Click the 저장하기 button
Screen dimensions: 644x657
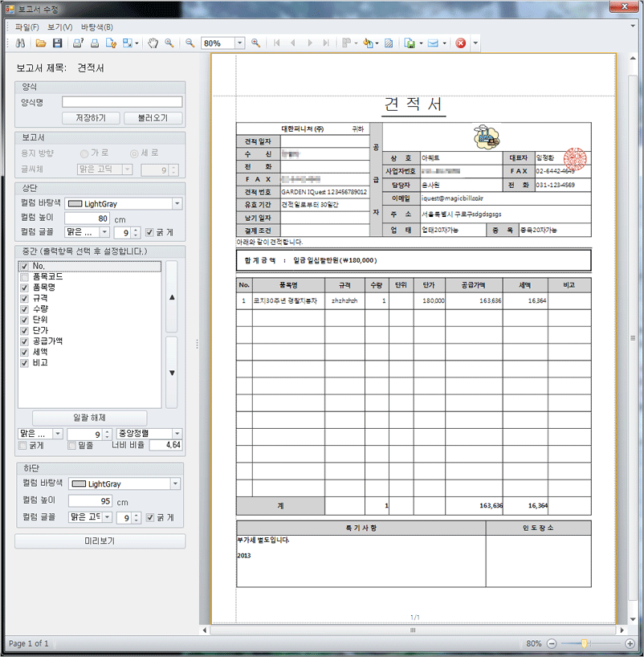(91, 118)
